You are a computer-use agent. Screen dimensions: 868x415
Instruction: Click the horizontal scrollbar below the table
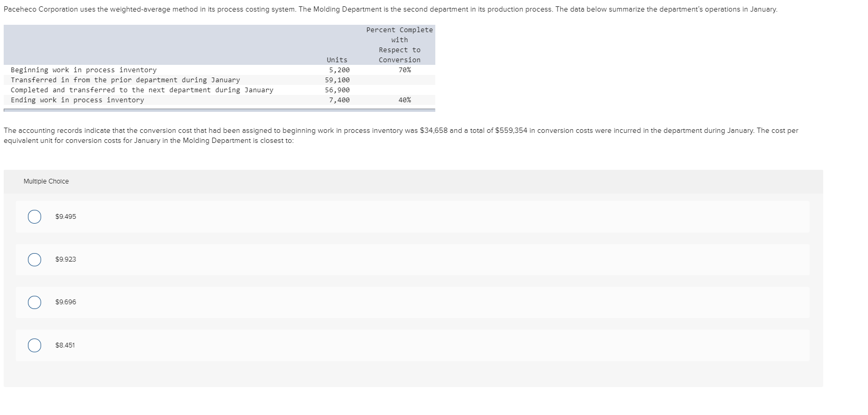click(x=219, y=109)
